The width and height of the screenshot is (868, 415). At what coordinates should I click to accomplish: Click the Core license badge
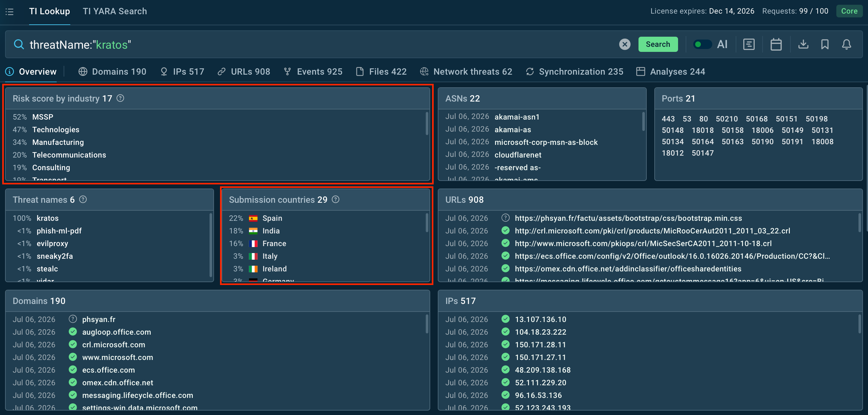pos(849,11)
